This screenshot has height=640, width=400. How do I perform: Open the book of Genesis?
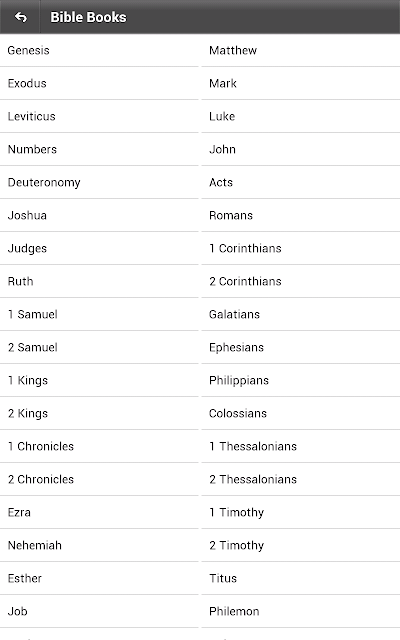(99, 50)
